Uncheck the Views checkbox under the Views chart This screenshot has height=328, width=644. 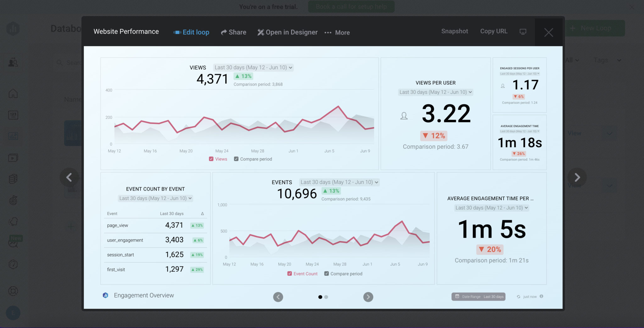coord(211,159)
